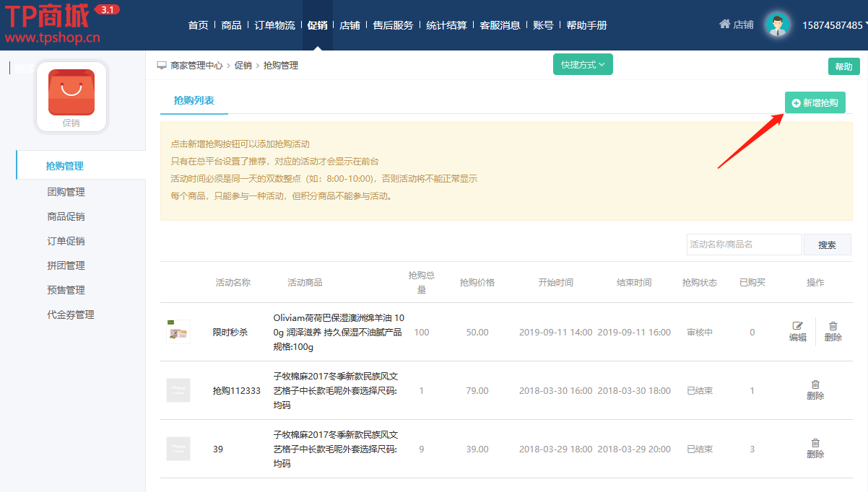Open 代金券管理 from the sidebar
Viewport: 868px width, 492px height.
click(x=71, y=315)
